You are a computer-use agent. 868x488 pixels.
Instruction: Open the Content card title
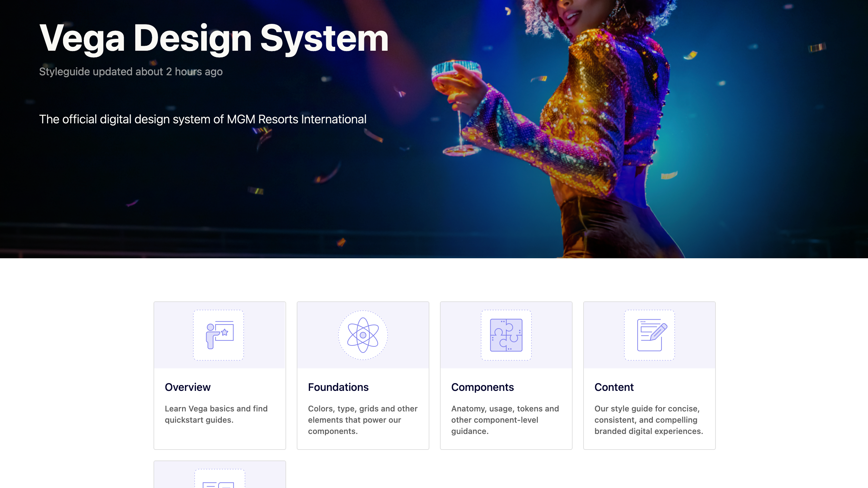614,387
